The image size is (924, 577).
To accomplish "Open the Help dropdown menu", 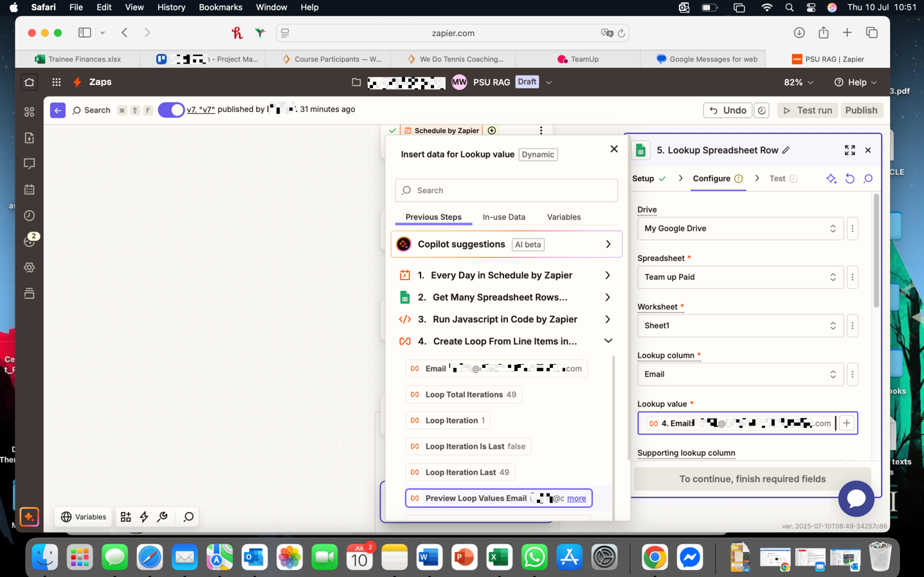I will click(856, 82).
